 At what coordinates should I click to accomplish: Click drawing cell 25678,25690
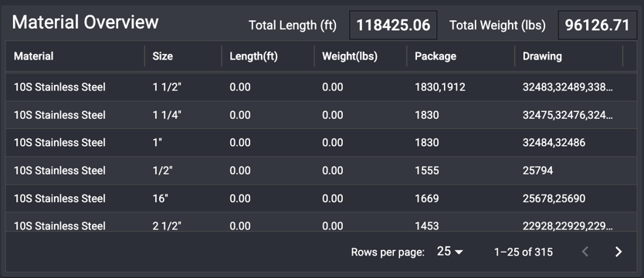[554, 198]
